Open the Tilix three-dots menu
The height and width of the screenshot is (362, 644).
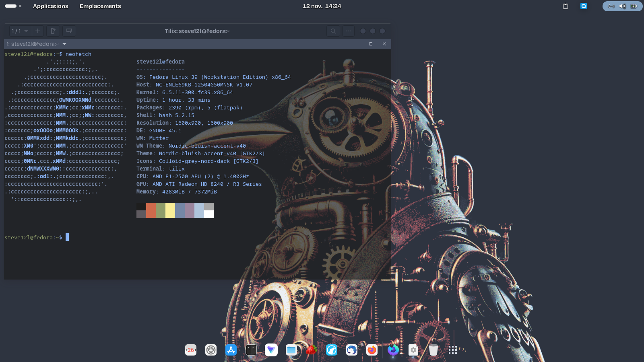point(349,31)
